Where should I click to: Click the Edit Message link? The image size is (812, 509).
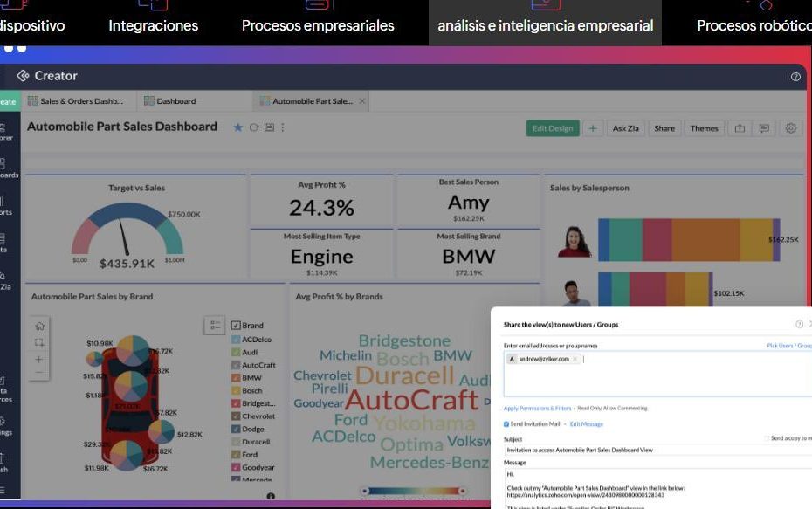[x=586, y=424]
